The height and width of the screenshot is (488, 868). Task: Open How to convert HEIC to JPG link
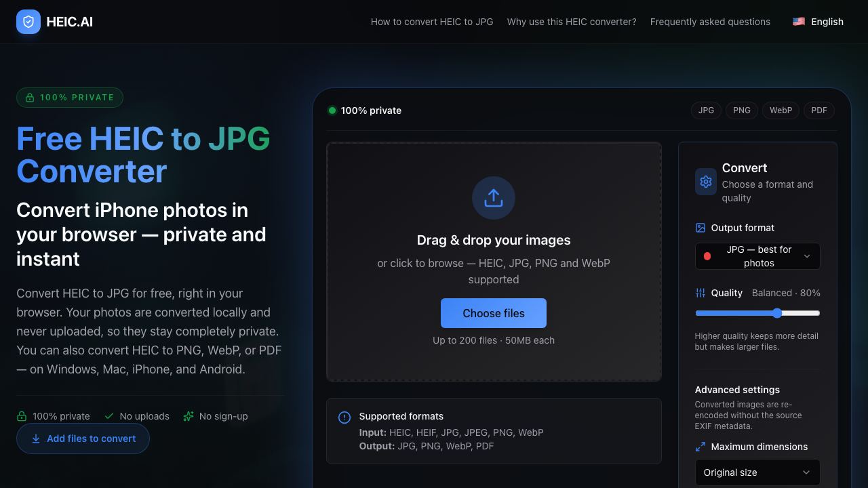432,22
